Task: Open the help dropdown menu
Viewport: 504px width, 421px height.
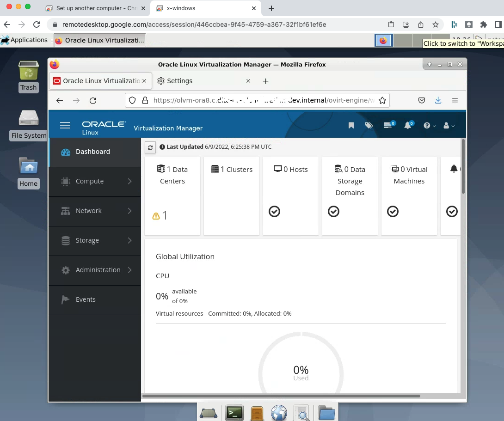Action: [x=429, y=126]
